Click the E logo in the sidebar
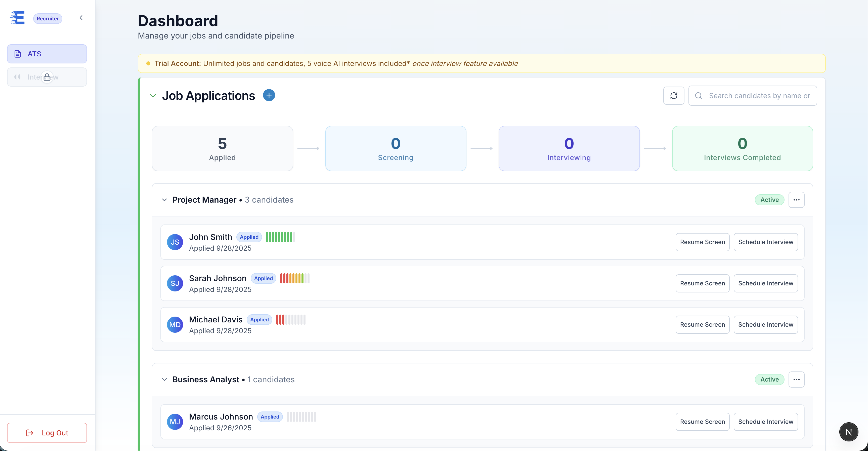The width and height of the screenshot is (868, 451). tap(18, 18)
